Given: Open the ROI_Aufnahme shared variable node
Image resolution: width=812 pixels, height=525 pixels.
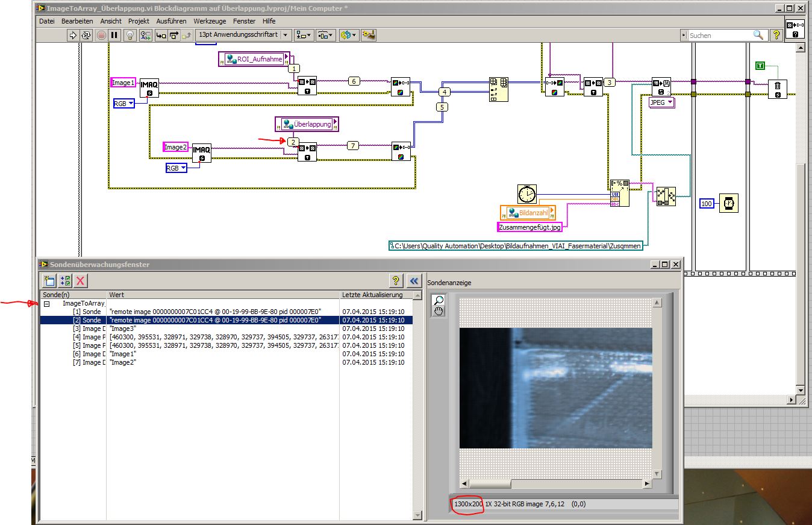Looking at the screenshot, I should tap(254, 59).
